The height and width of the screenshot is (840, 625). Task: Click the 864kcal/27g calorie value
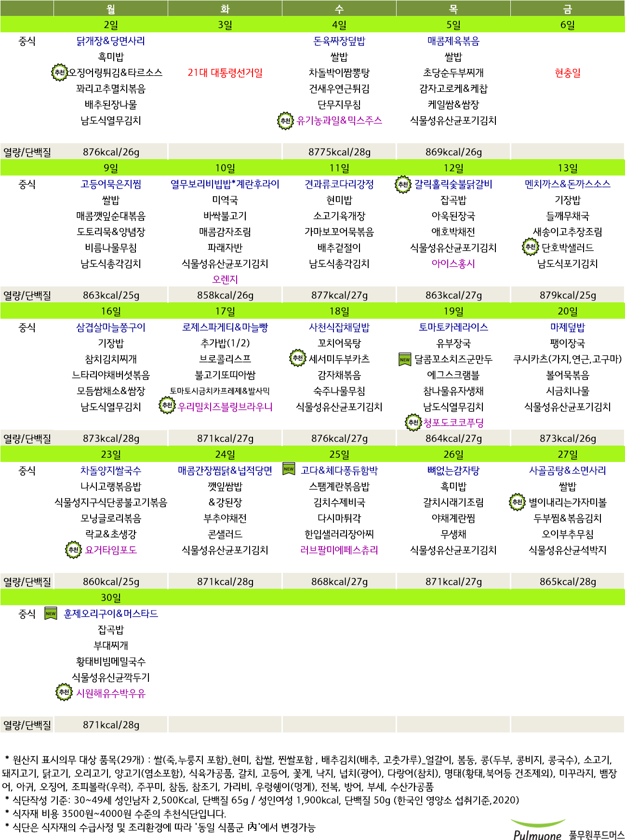(453, 439)
